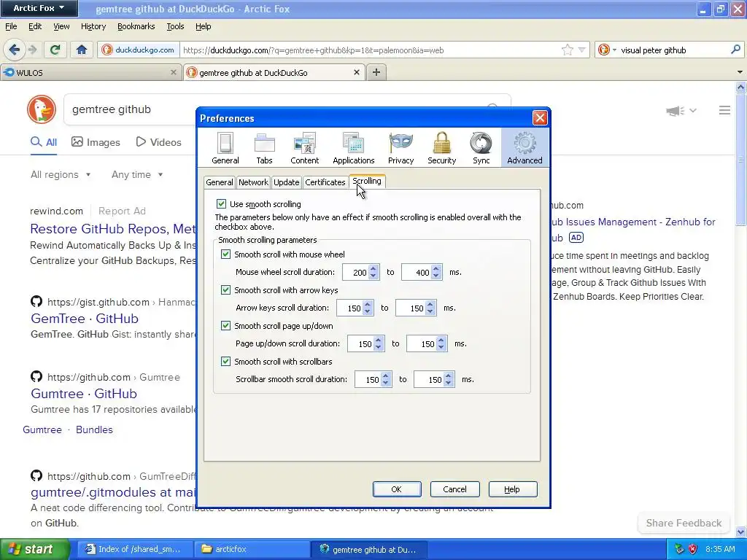Select the Advanced preferences pane
Viewport: 747px width, 560px height.
525,148
